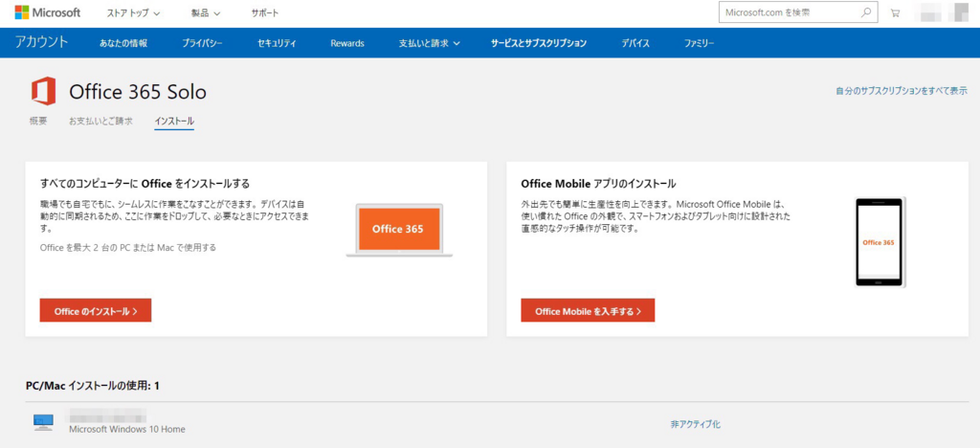980x448 pixels.
Task: Click the Office を最大 2 台の PC text
Action: [x=127, y=247]
